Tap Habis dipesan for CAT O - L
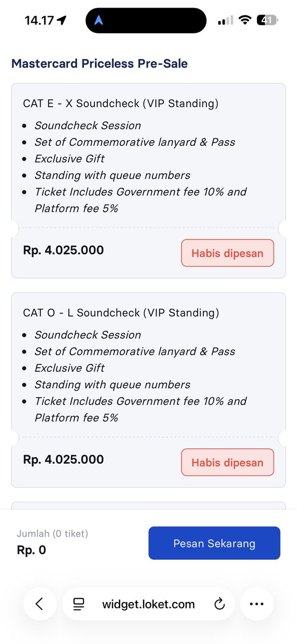This screenshot has width=297, height=644. [x=227, y=463]
